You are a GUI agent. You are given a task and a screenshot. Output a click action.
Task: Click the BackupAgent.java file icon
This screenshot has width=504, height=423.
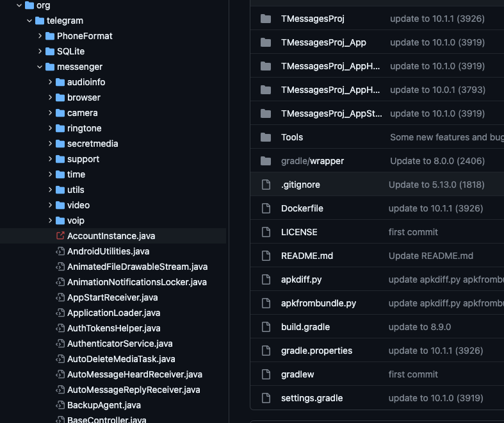point(60,405)
